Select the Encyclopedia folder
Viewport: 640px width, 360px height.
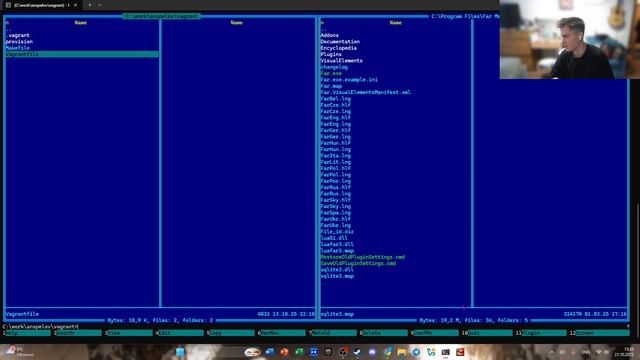coord(338,48)
